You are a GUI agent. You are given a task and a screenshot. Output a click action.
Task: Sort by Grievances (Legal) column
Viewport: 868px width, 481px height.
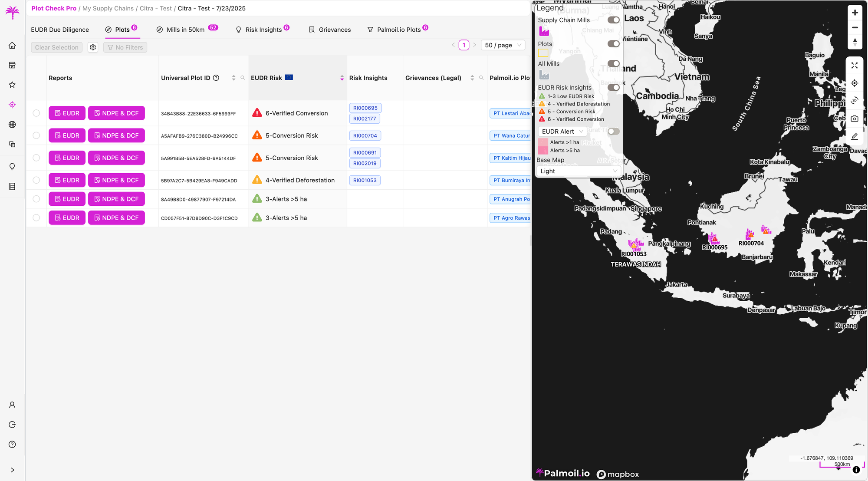pos(472,78)
